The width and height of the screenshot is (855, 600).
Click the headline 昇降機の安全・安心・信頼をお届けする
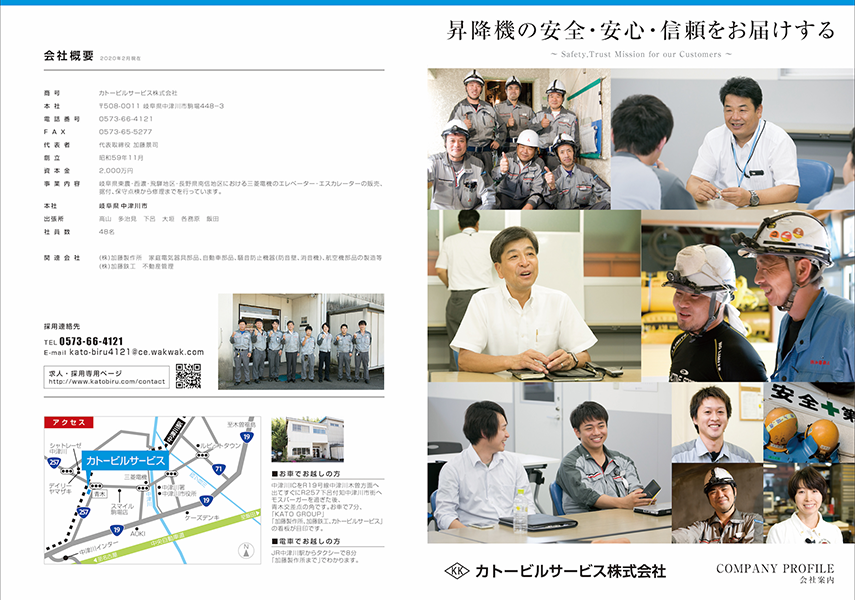641,30
